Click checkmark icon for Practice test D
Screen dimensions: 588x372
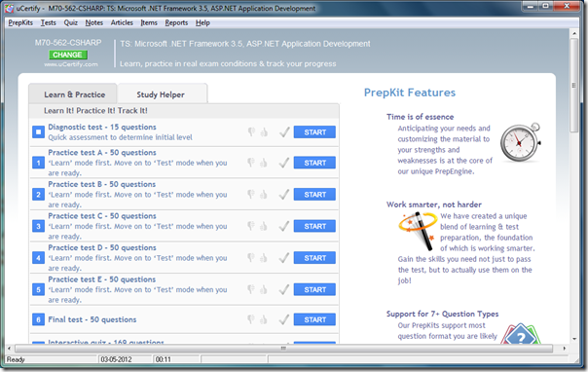(x=284, y=258)
